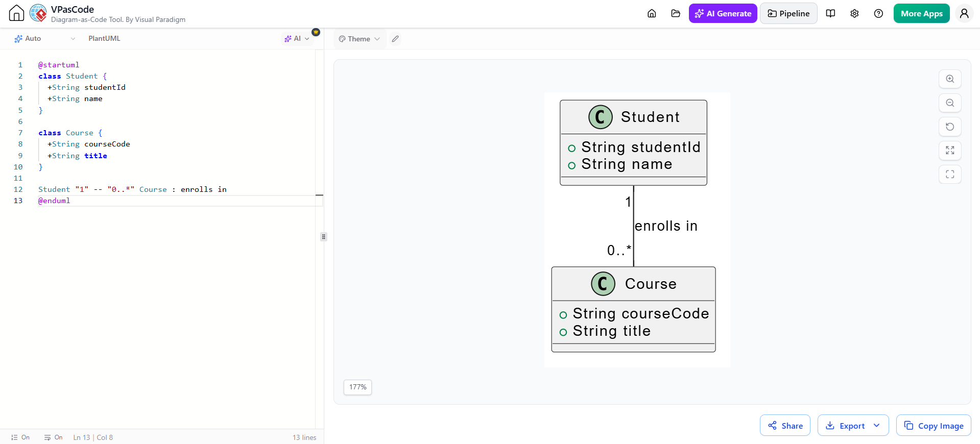Open the Theme dropdown
980x444 pixels.
click(x=360, y=39)
